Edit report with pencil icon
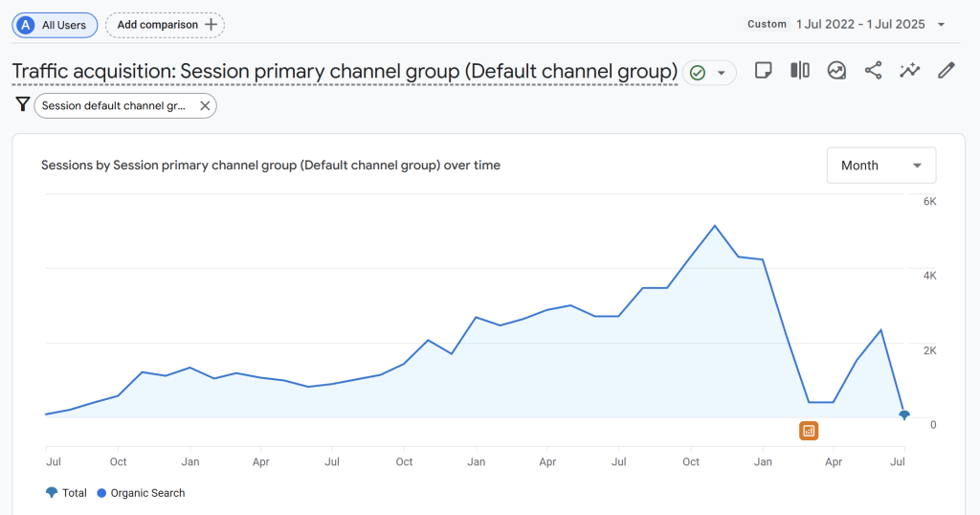The image size is (980, 515). (946, 71)
